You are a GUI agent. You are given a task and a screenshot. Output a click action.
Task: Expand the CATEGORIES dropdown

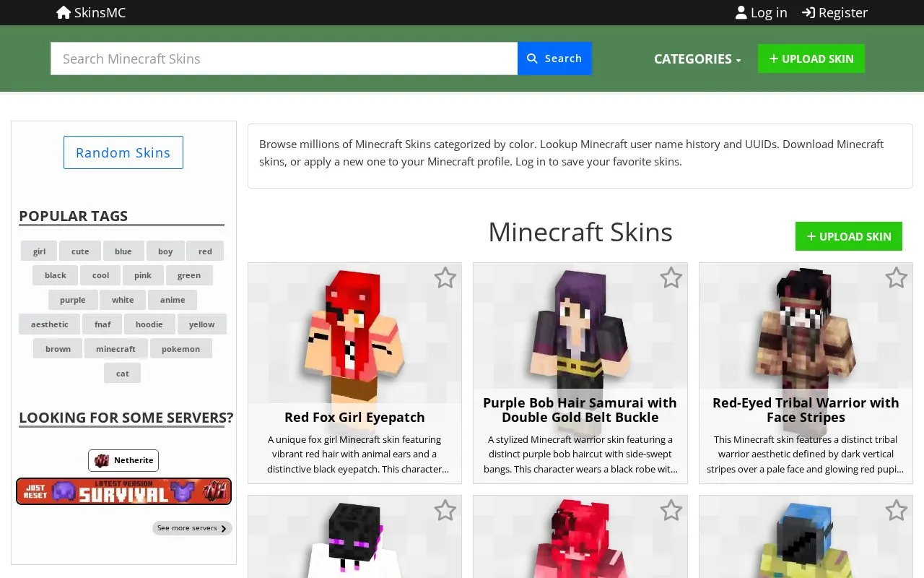697,59
